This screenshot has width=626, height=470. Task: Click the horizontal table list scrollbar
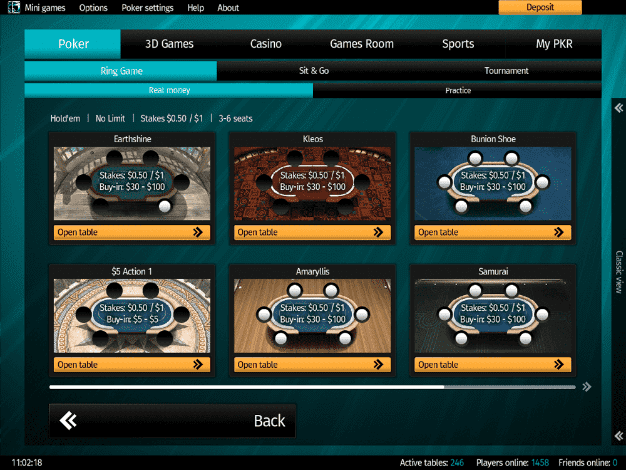click(312, 387)
